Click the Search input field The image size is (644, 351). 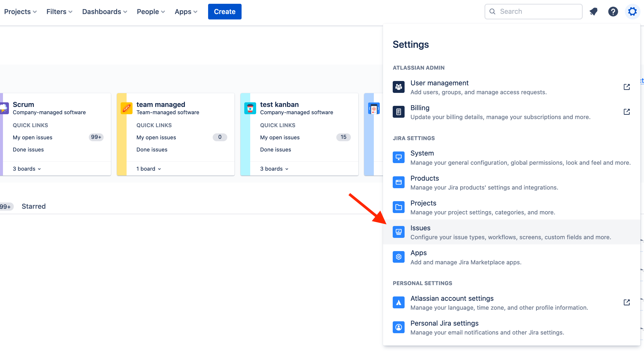tap(534, 12)
